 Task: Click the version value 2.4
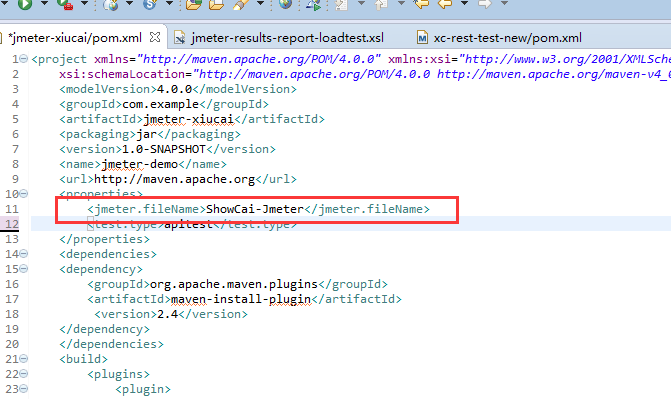[167, 314]
